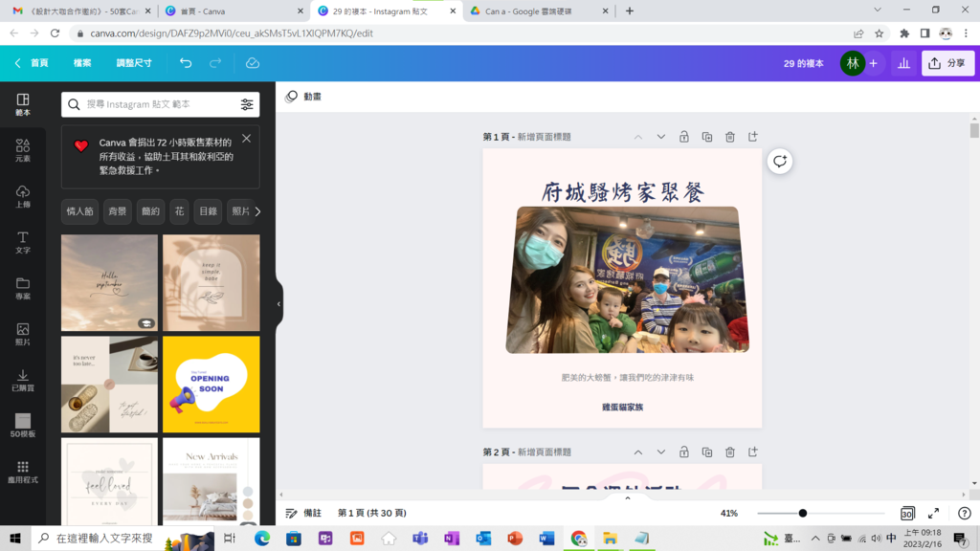This screenshot has height=551, width=980.
Task: Open grid view with the 30 pages icon
Action: tap(907, 514)
